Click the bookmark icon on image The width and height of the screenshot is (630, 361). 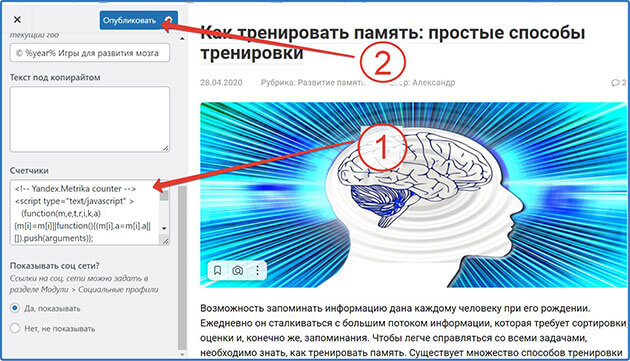[x=217, y=271]
